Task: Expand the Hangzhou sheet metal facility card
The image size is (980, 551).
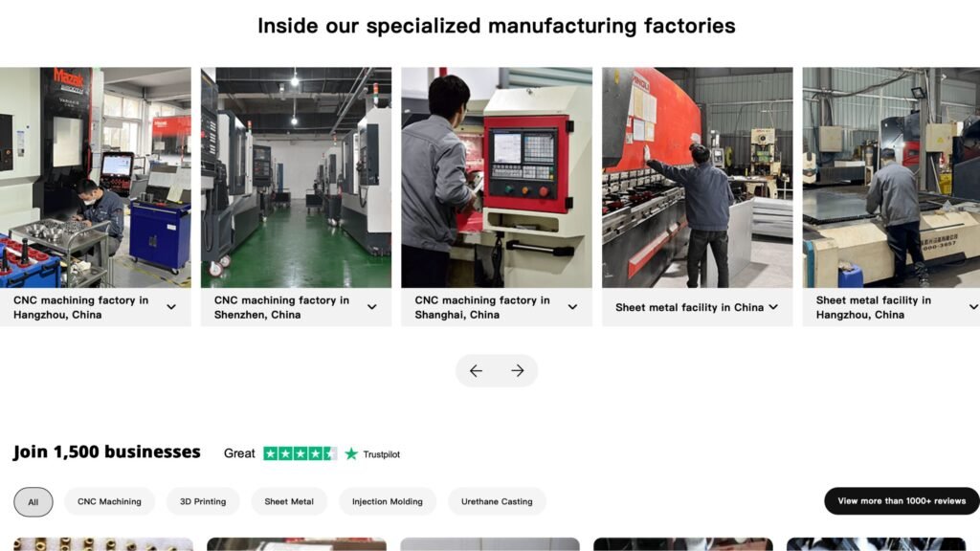Action: 973,307
